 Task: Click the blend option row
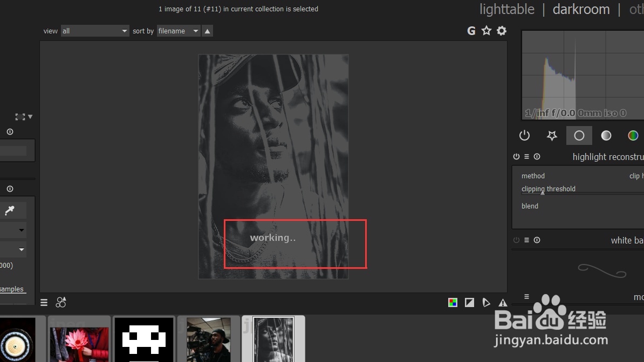[583, 206]
